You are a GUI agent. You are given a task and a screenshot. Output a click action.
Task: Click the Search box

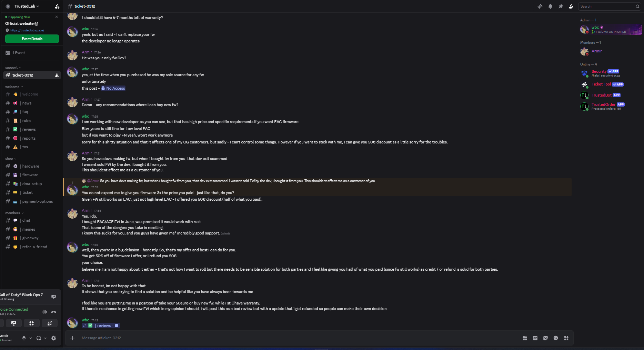(x=607, y=6)
